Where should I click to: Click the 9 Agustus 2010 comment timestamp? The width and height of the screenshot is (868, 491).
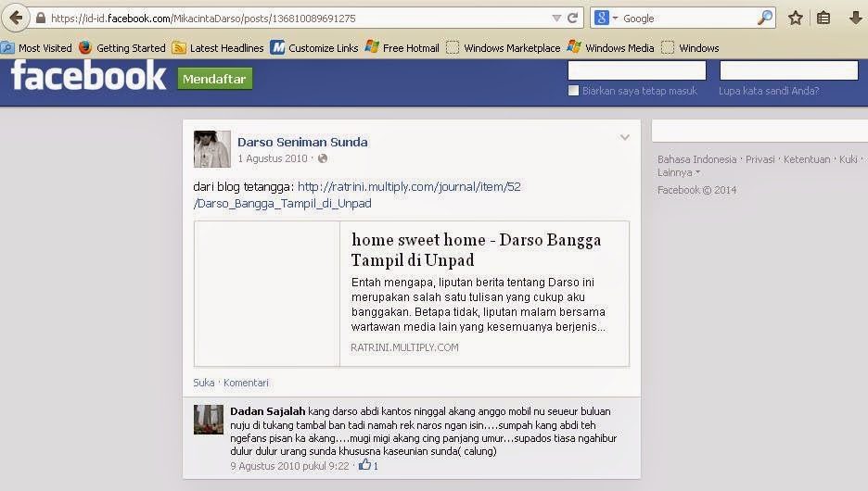tap(289, 466)
